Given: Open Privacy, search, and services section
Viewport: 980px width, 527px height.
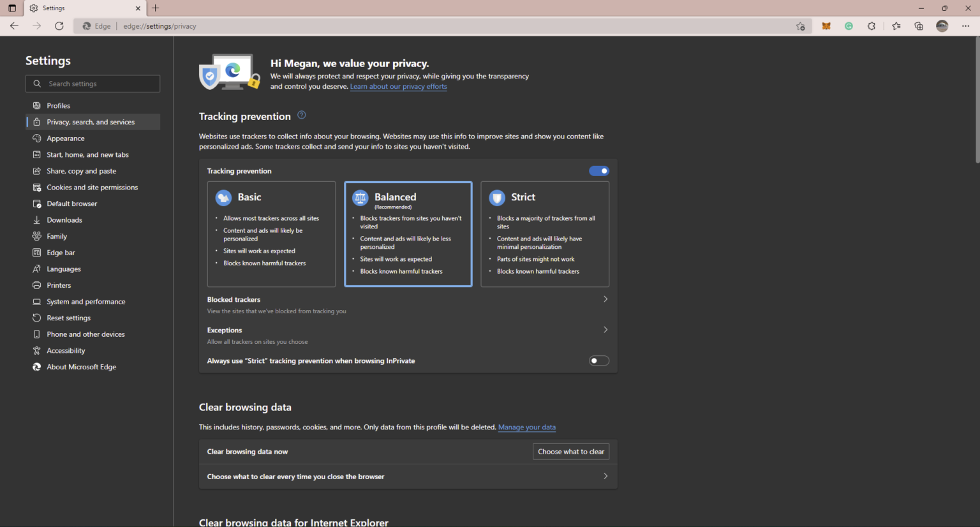Looking at the screenshot, I should click(x=93, y=122).
